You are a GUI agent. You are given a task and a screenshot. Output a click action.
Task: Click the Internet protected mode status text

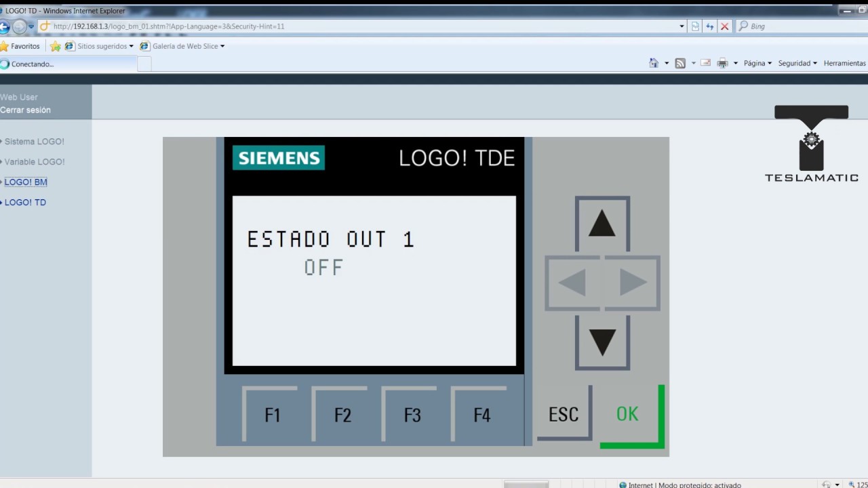[x=685, y=485]
